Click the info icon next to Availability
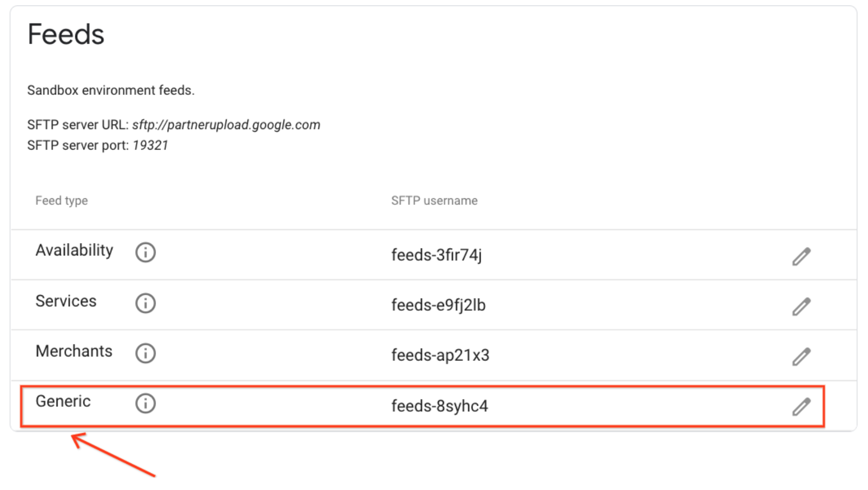Screen dimensions: 868x490 145,253
